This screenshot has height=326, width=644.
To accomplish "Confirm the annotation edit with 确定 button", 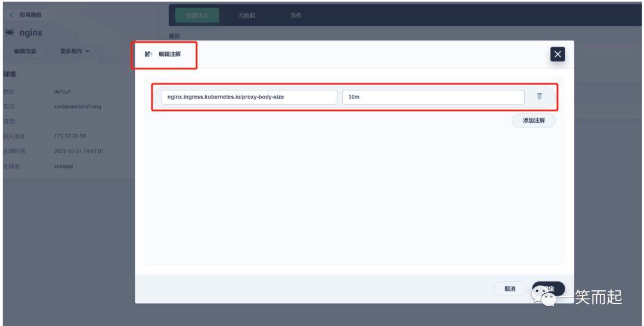I will [549, 288].
